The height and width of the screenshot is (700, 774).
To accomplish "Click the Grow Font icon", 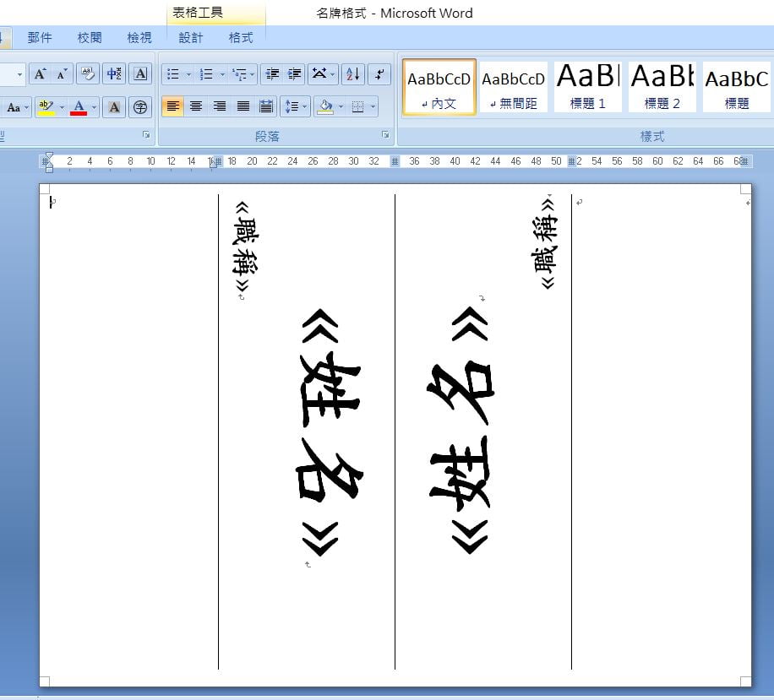I will click(x=40, y=74).
